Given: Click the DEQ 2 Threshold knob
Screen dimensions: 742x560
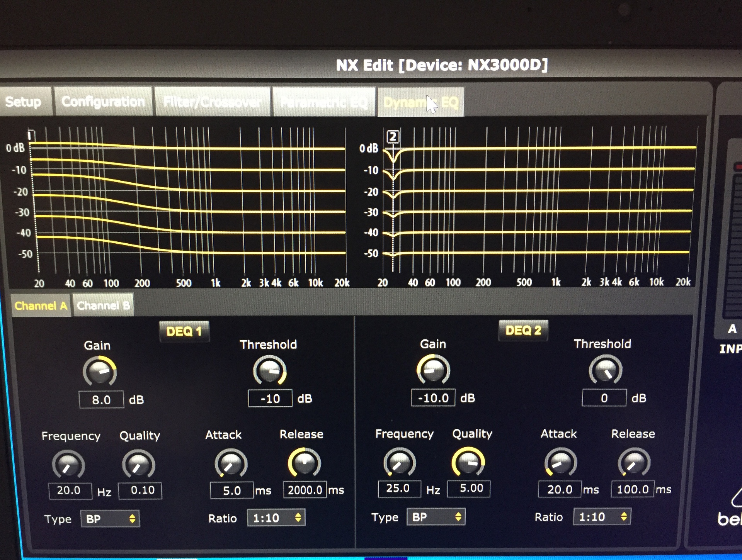Looking at the screenshot, I should (605, 370).
